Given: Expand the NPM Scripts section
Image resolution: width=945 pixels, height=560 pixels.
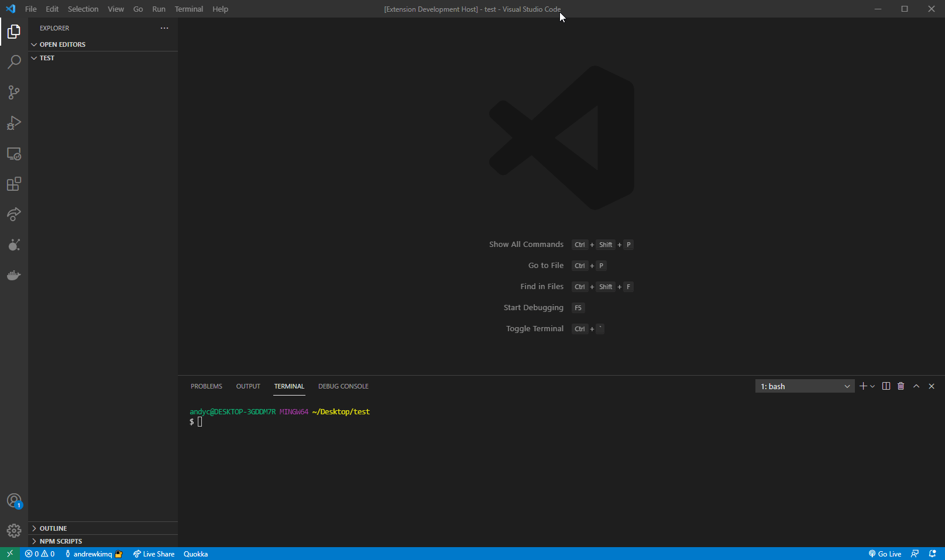Looking at the screenshot, I should pyautogui.click(x=103, y=541).
